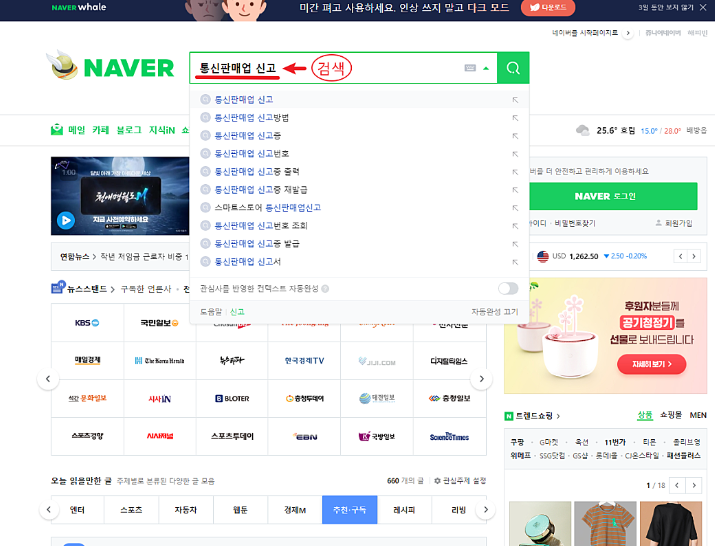Screen dimensions: 715x546
Task: Open 매일경제 news outlet
Action: click(x=87, y=360)
